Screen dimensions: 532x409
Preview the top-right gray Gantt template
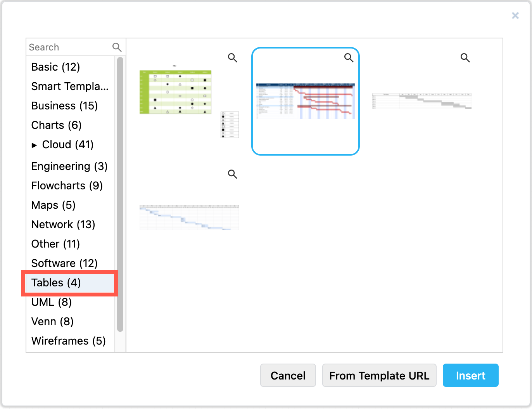(465, 57)
